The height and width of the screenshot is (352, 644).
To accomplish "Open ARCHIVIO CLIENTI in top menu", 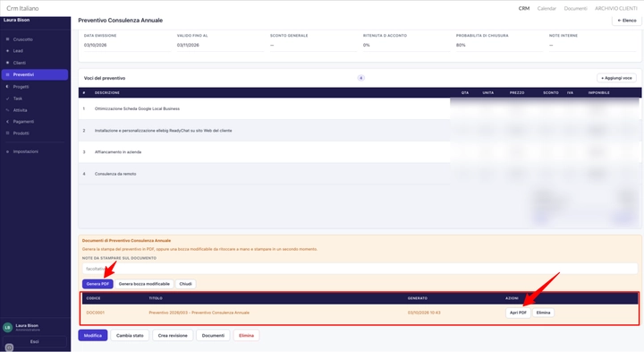I will click(x=616, y=8).
